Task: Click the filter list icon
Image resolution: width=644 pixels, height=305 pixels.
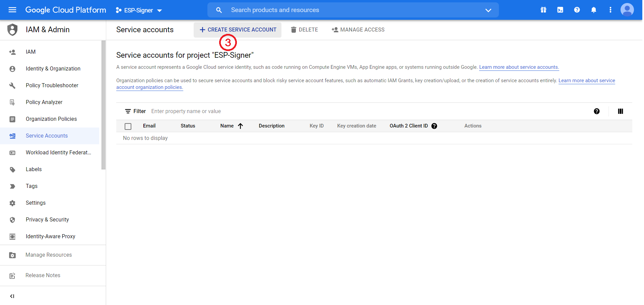Action: [x=128, y=111]
